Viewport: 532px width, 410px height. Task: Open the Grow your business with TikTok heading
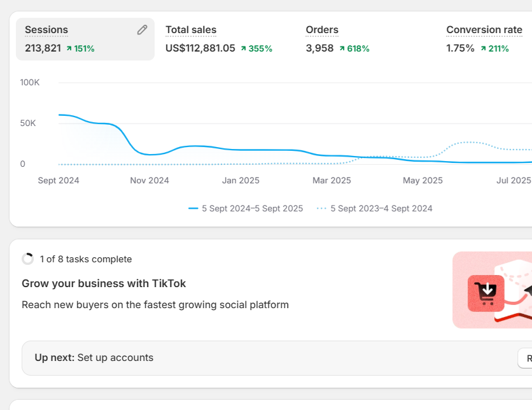coord(104,283)
